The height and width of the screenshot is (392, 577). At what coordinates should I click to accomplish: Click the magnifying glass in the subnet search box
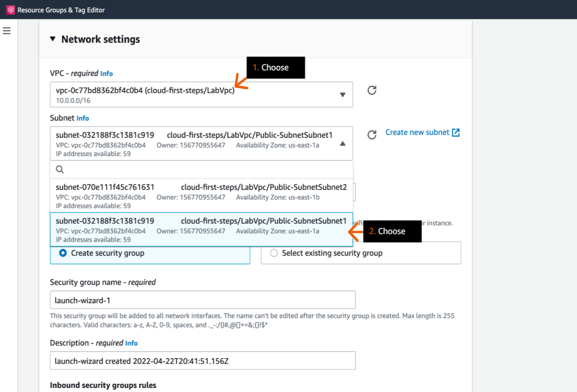pyautogui.click(x=60, y=169)
